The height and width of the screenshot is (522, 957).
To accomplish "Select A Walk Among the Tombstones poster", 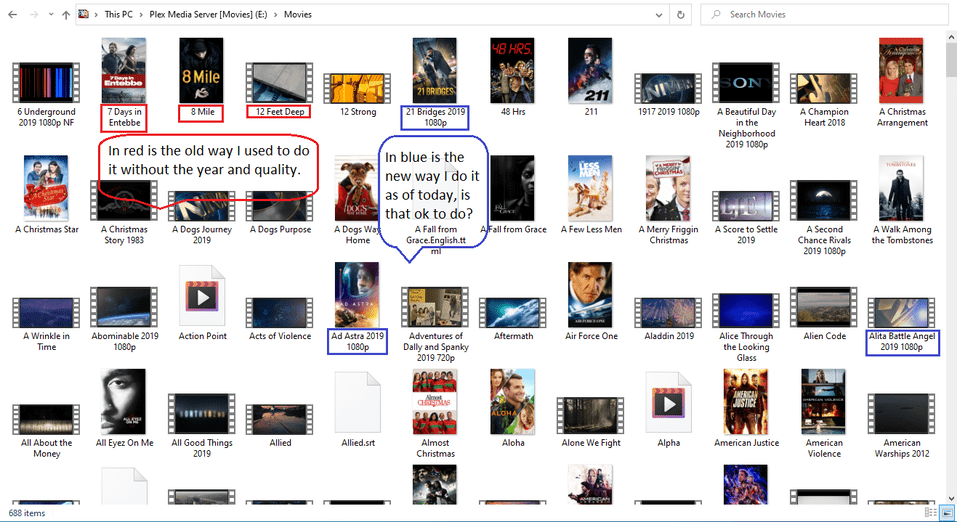I will pos(901,189).
